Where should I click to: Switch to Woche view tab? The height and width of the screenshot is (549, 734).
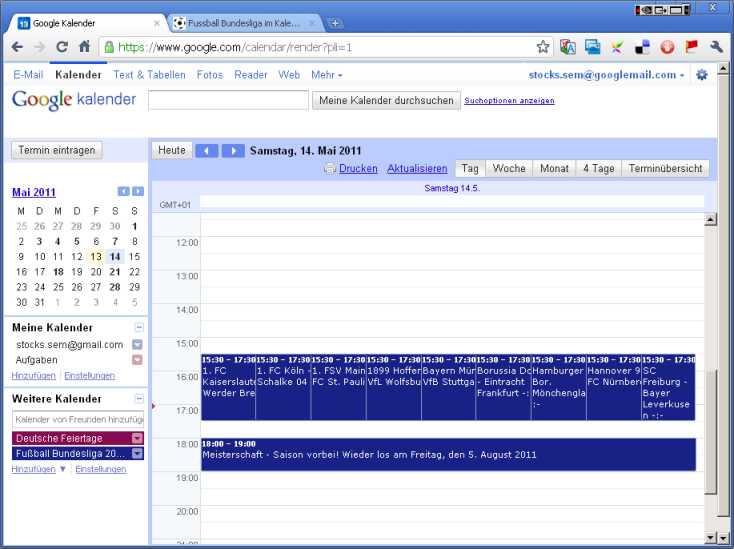509,169
